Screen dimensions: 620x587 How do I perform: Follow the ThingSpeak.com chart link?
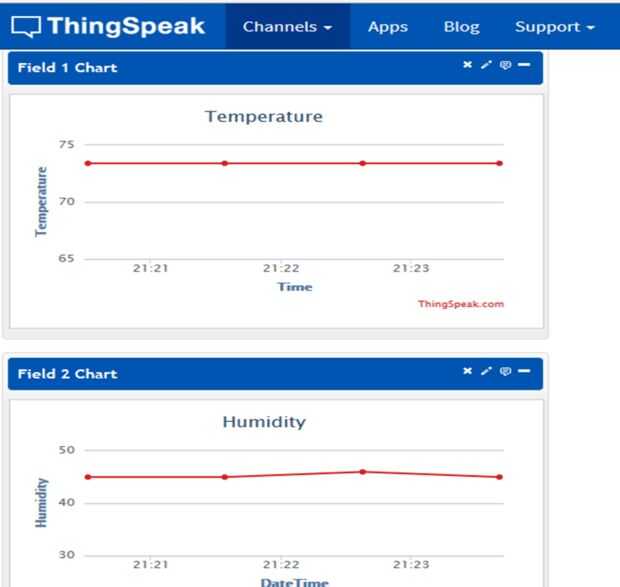461,304
